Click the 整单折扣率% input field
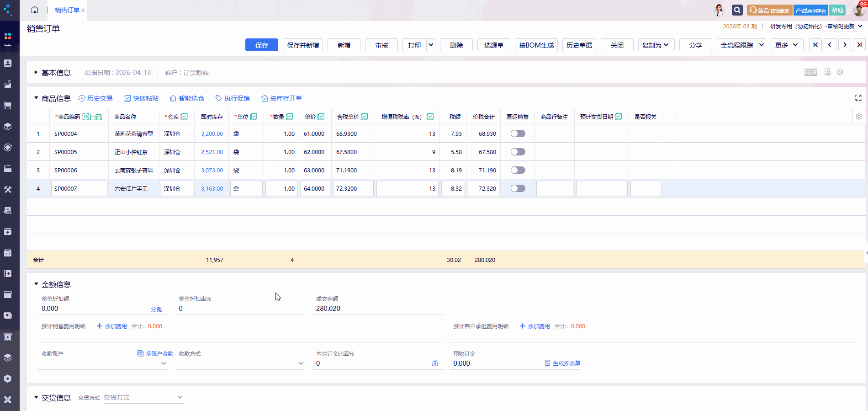The width and height of the screenshot is (868, 411). click(x=240, y=309)
